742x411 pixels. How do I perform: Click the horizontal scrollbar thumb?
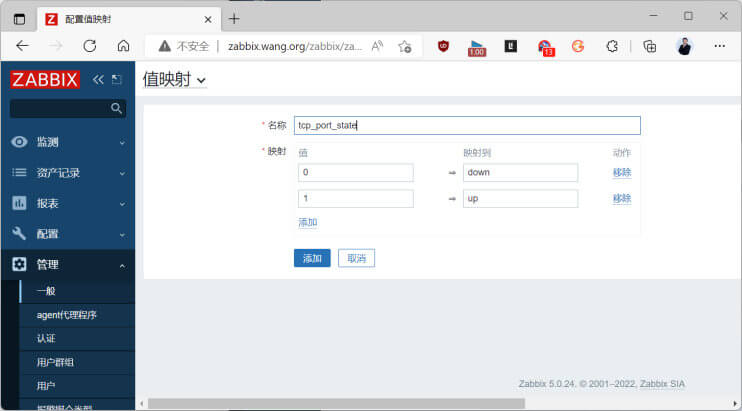click(x=336, y=404)
